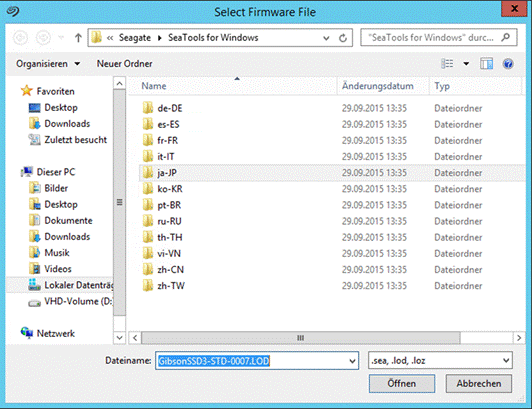Click the date of the ru-RU row
This screenshot has width=532, height=409.
tap(374, 221)
